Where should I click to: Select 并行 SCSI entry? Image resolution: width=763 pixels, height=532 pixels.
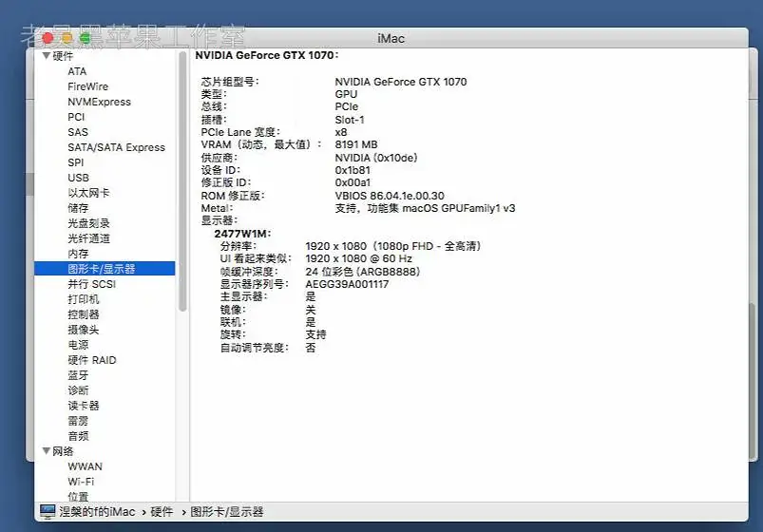pos(91,284)
